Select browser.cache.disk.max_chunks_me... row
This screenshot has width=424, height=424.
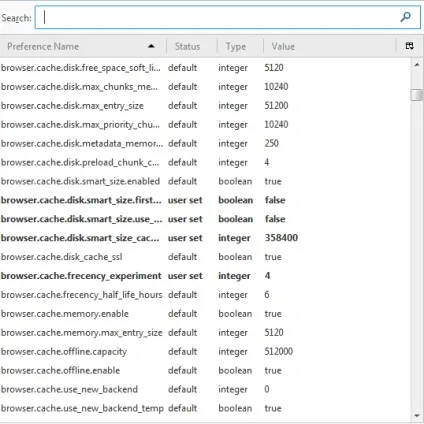tap(205, 87)
